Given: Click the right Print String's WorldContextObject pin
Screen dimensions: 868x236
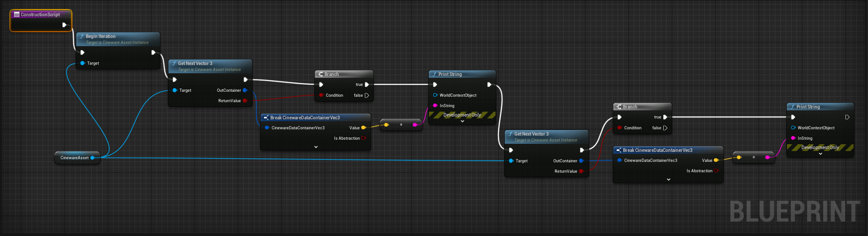Looking at the screenshot, I should pyautogui.click(x=793, y=128).
